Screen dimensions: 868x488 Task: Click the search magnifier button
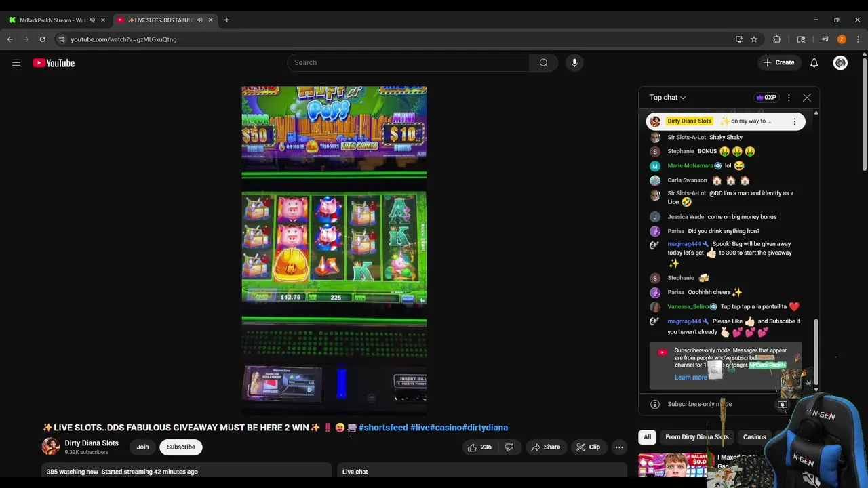pyautogui.click(x=544, y=62)
